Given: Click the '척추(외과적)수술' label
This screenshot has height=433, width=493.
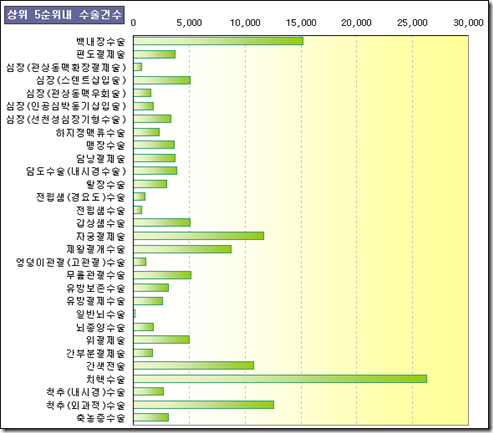Looking at the screenshot, I should (85, 405).
